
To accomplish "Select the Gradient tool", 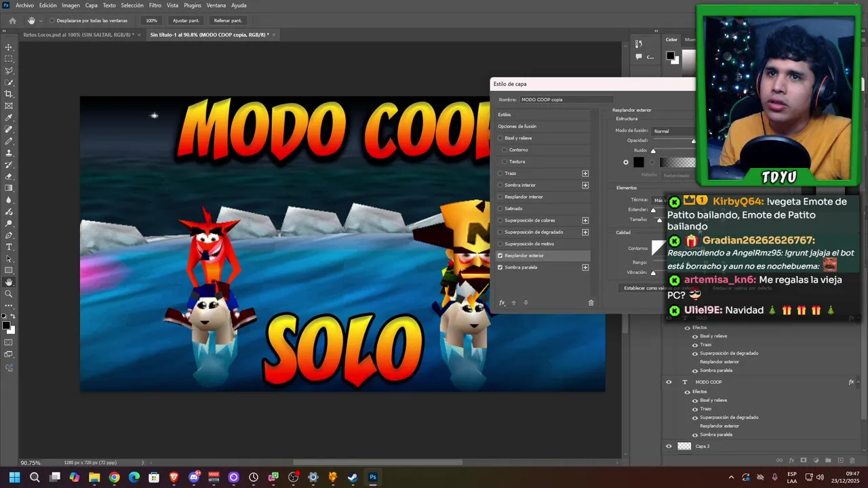I will tap(9, 188).
